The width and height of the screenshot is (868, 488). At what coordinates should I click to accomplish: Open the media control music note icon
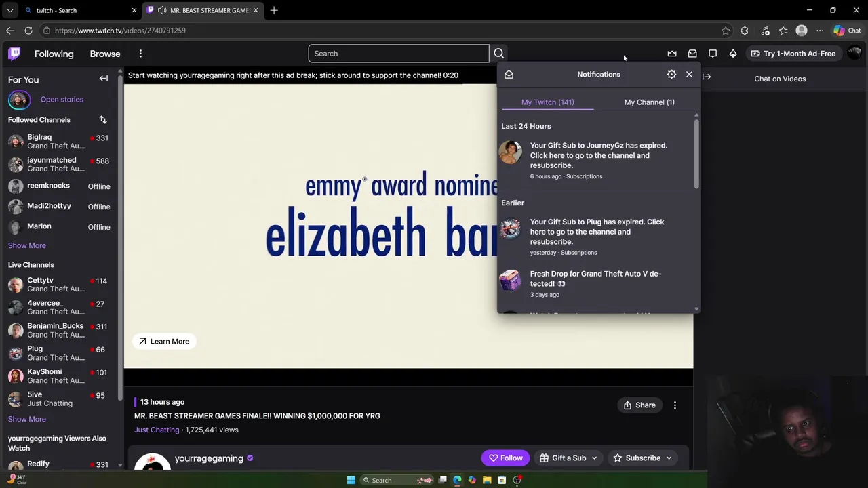765,30
